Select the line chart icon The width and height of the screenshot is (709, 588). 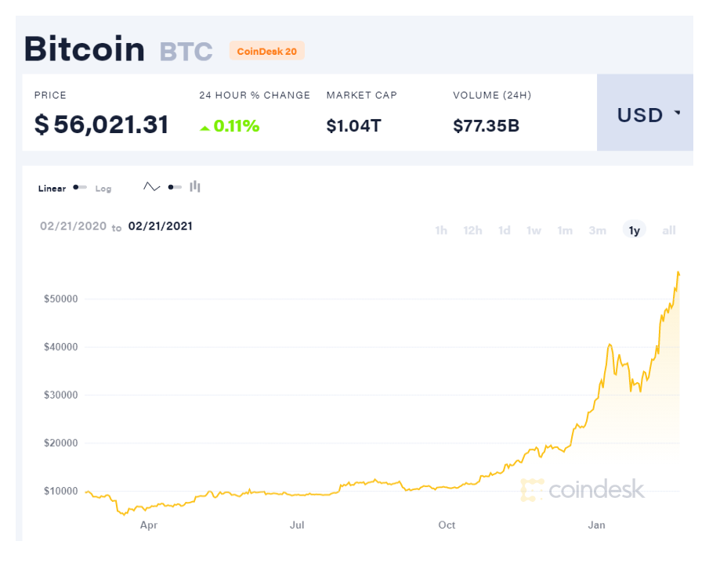[151, 187]
